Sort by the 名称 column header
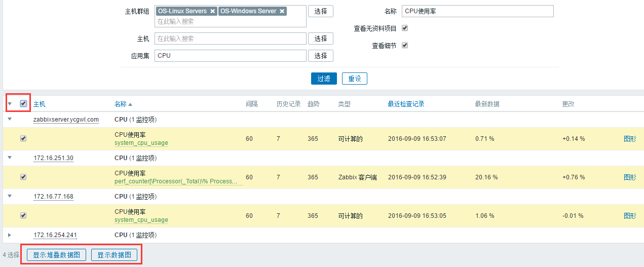 tap(121, 104)
